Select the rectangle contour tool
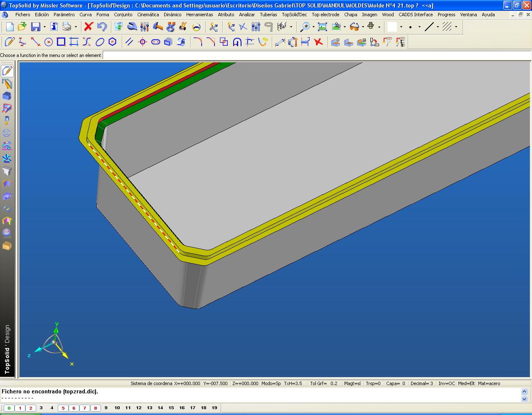The width and height of the screenshot is (532, 415). tap(61, 42)
